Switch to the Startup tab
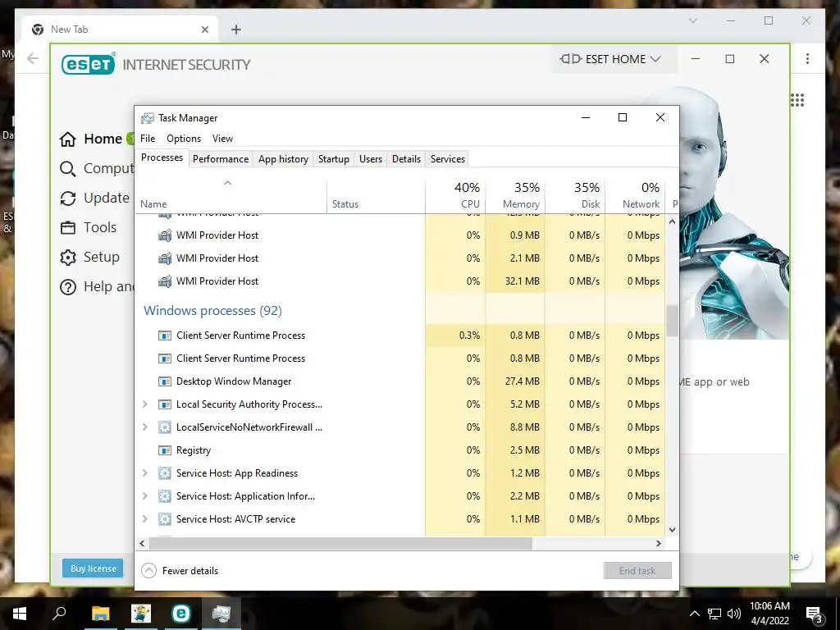 333,159
